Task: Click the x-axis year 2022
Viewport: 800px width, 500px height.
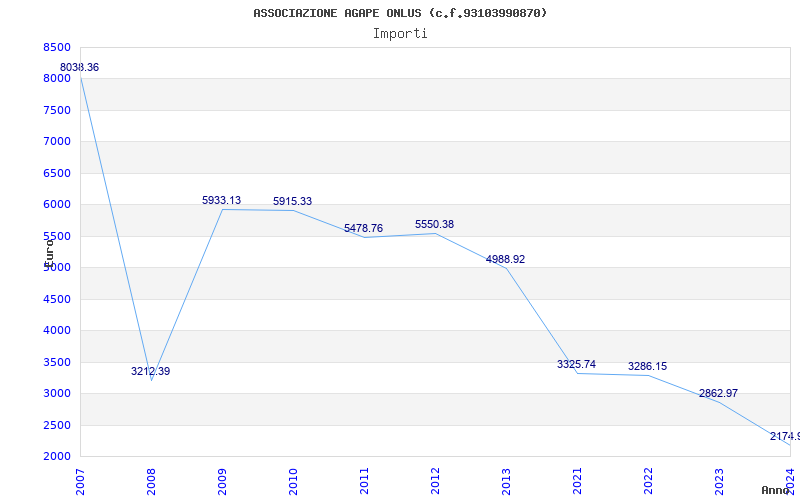Action: coord(648,482)
